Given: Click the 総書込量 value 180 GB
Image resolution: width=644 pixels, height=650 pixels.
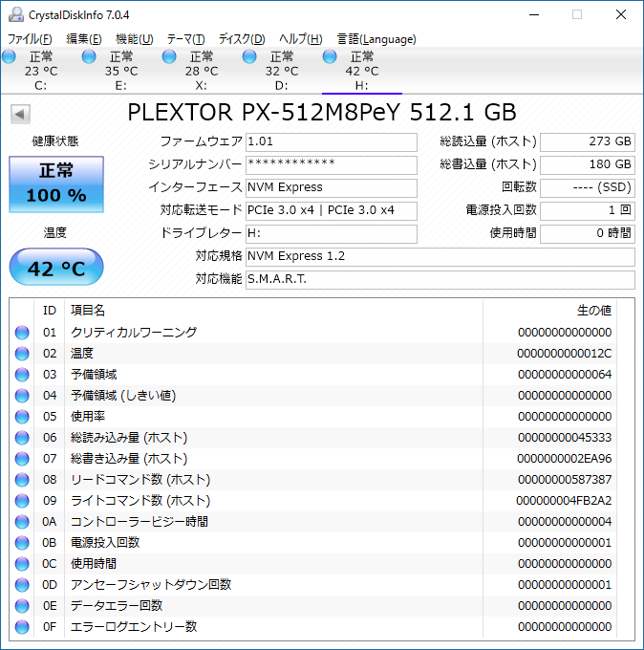Looking at the screenshot, I should (x=588, y=164).
